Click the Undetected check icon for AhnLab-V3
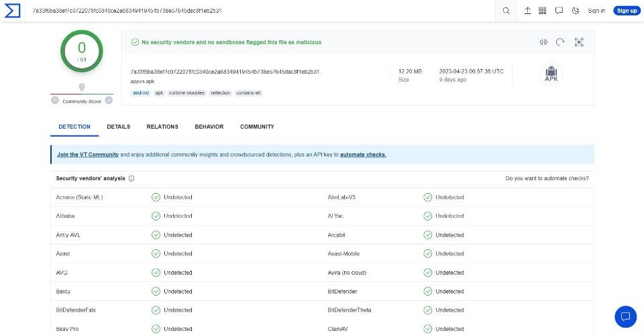644x335 pixels. [x=427, y=197]
